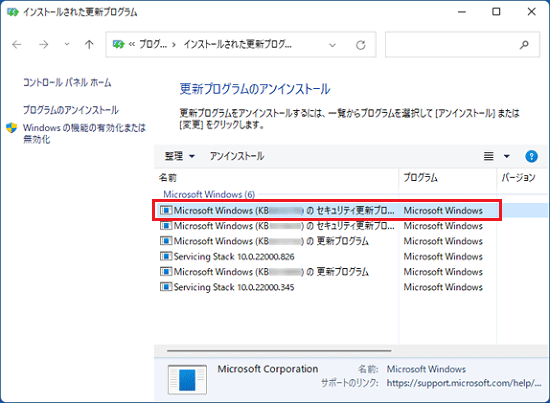Click the icon of the highlighted update row
This screenshot has height=403, width=550.
click(166, 210)
